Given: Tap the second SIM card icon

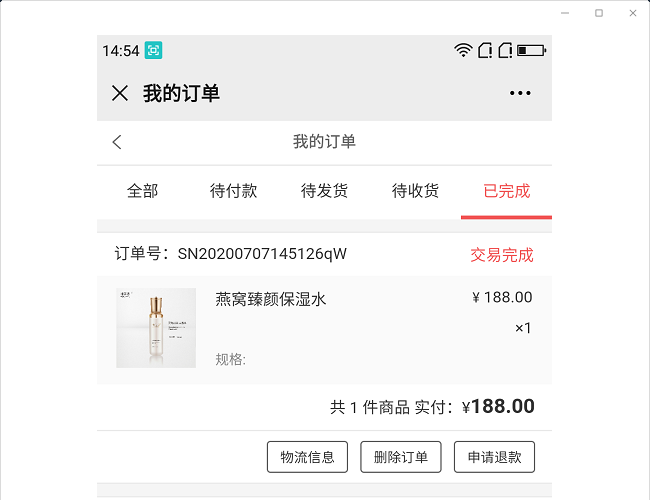Looking at the screenshot, I should [505, 50].
